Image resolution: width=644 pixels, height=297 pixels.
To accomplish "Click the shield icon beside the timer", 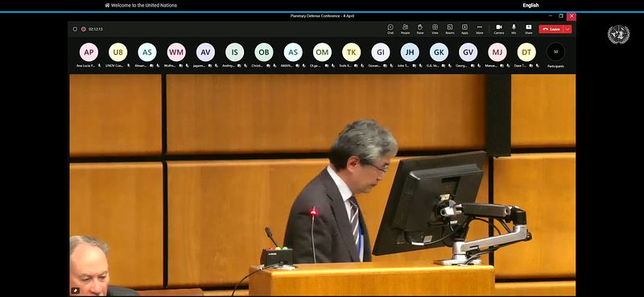I will coord(75,29).
